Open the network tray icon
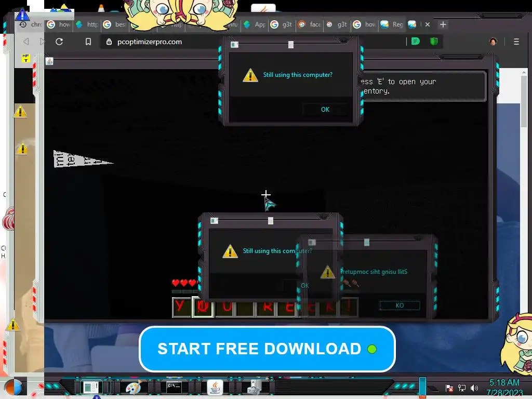Screen dimensions: 532x399 [x=462, y=388]
